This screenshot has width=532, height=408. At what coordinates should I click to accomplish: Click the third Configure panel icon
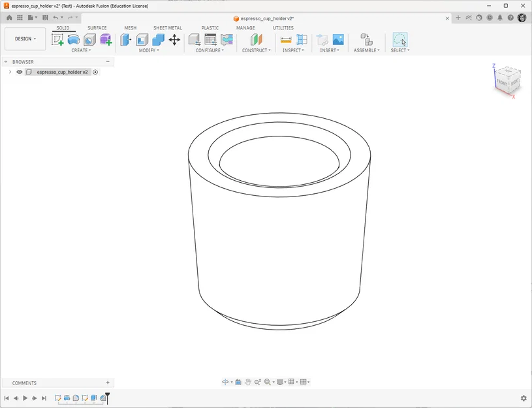pyautogui.click(x=227, y=40)
